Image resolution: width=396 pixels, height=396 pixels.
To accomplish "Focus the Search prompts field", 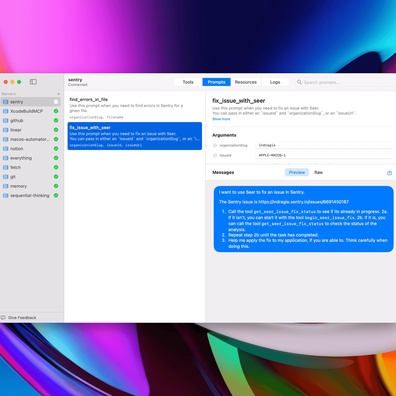I will 345,82.
